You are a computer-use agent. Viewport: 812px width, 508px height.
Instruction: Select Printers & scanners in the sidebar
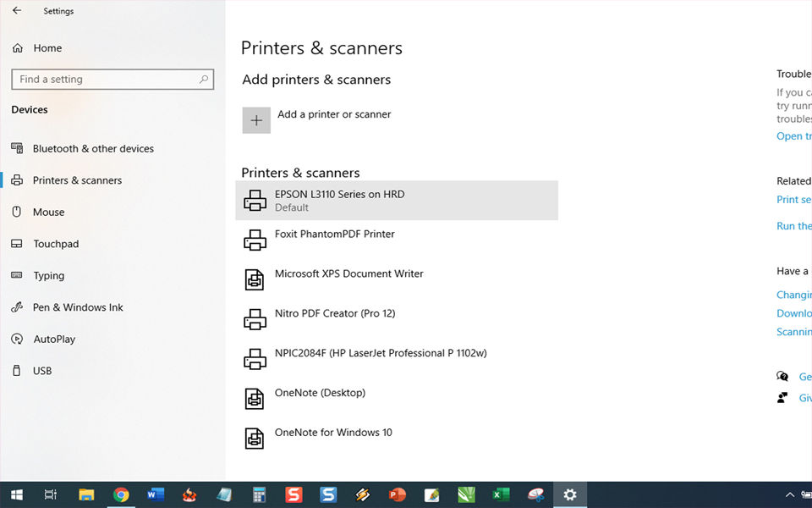pos(76,179)
